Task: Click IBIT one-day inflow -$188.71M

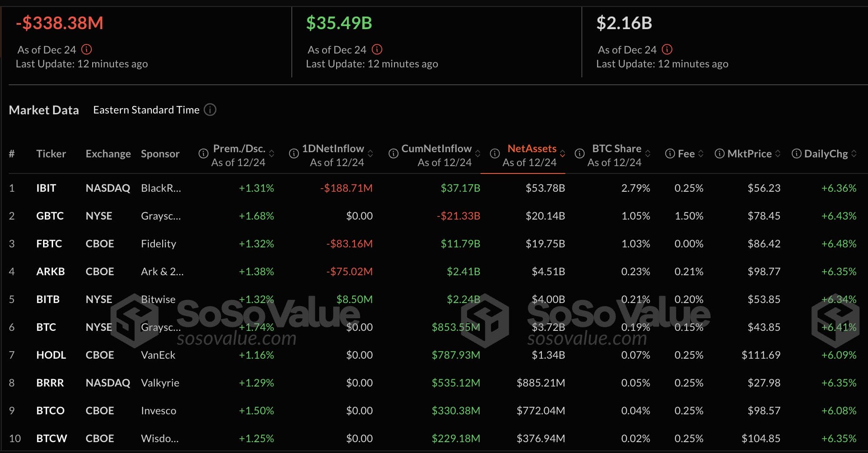Action: 346,188
